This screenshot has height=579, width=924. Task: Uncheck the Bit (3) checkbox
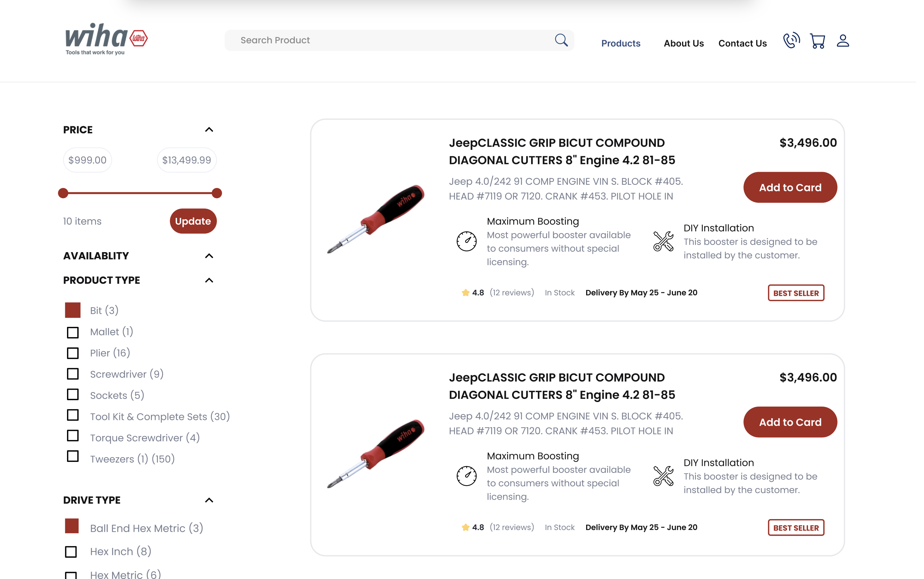pyautogui.click(x=72, y=310)
